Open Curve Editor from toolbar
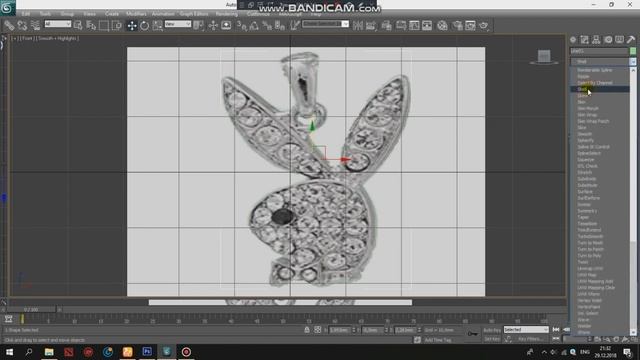The width and height of the screenshot is (640, 360). [x=414, y=25]
